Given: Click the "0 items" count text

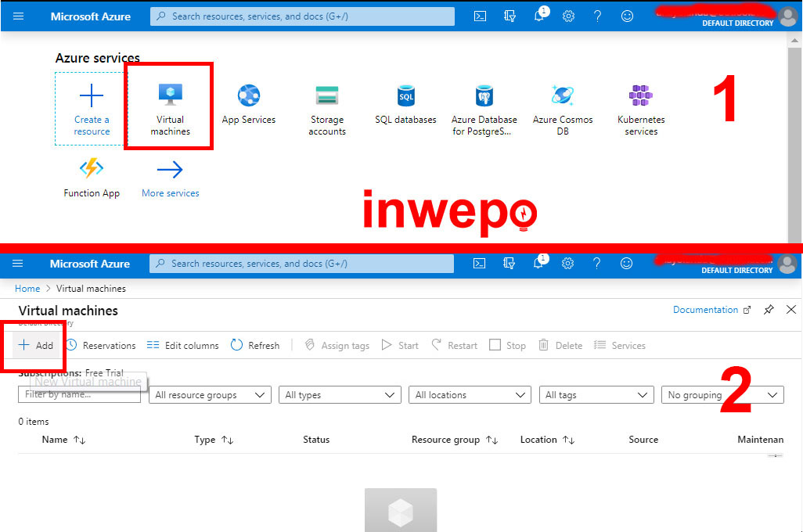Looking at the screenshot, I should (34, 422).
